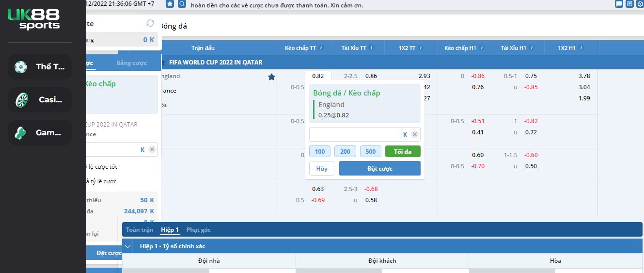Screen dimensions: 644x273
Task: Click info icon next to Tài Xỉu TT
Action: tap(372, 48)
